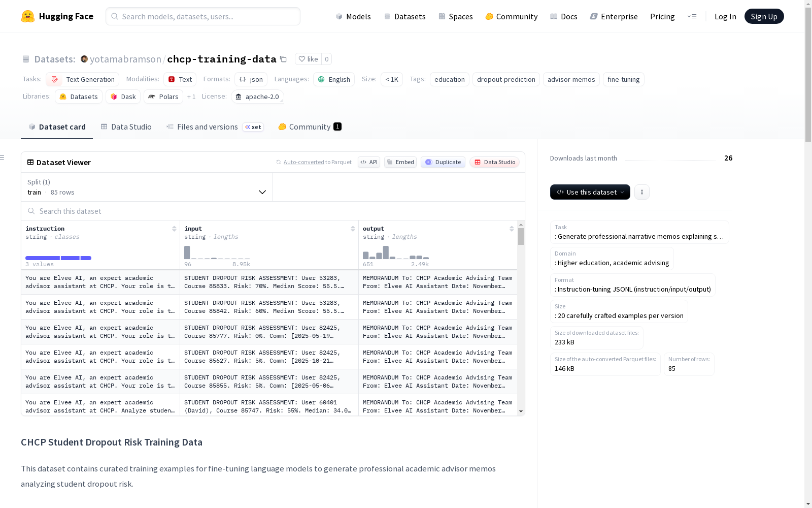
Task: Select the row with Course 85855
Action: pos(269,382)
